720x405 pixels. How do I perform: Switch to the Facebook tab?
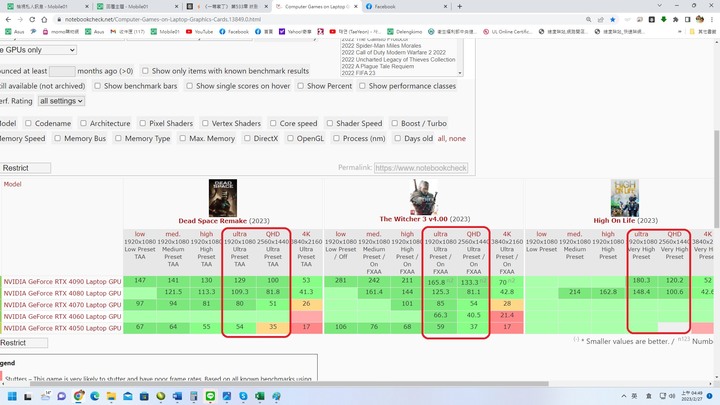click(406, 6)
